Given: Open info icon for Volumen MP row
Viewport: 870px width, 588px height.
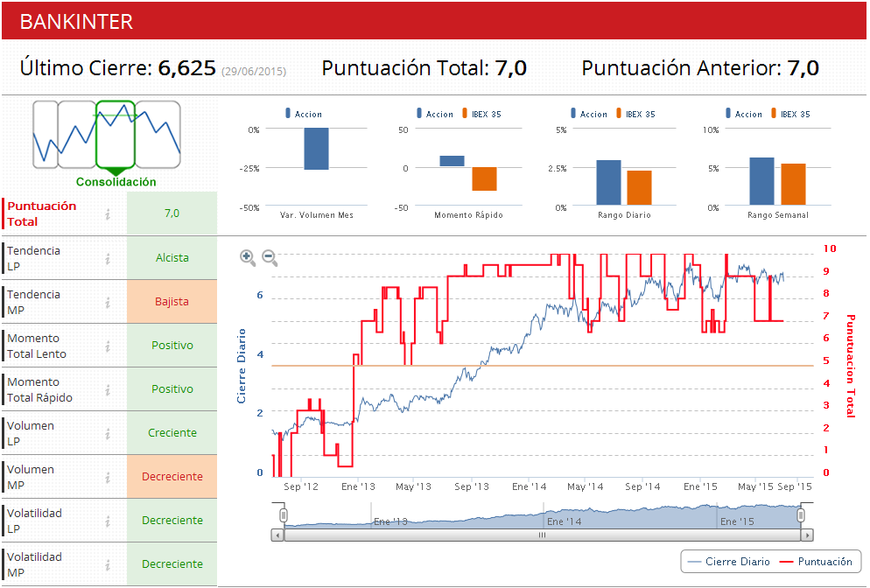Looking at the screenshot, I should pos(108,478).
